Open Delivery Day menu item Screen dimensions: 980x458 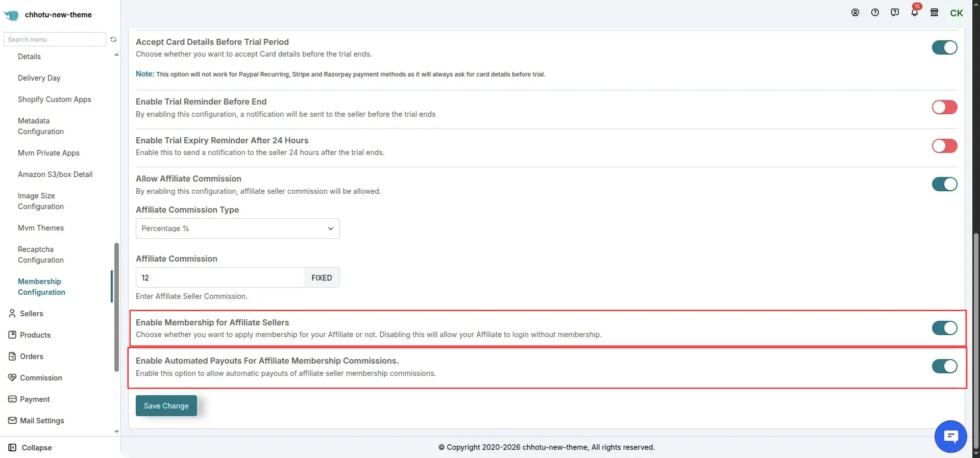39,78
